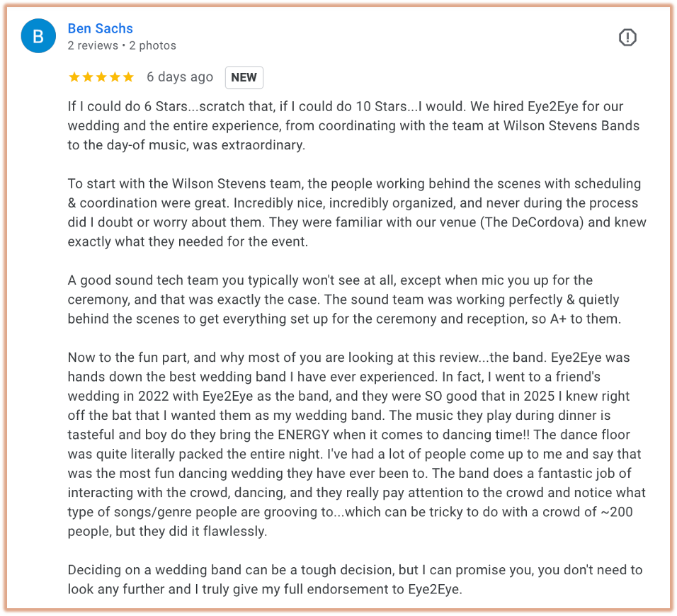677x616 pixels.
Task: Click the NEW badge
Action: pyautogui.click(x=244, y=77)
